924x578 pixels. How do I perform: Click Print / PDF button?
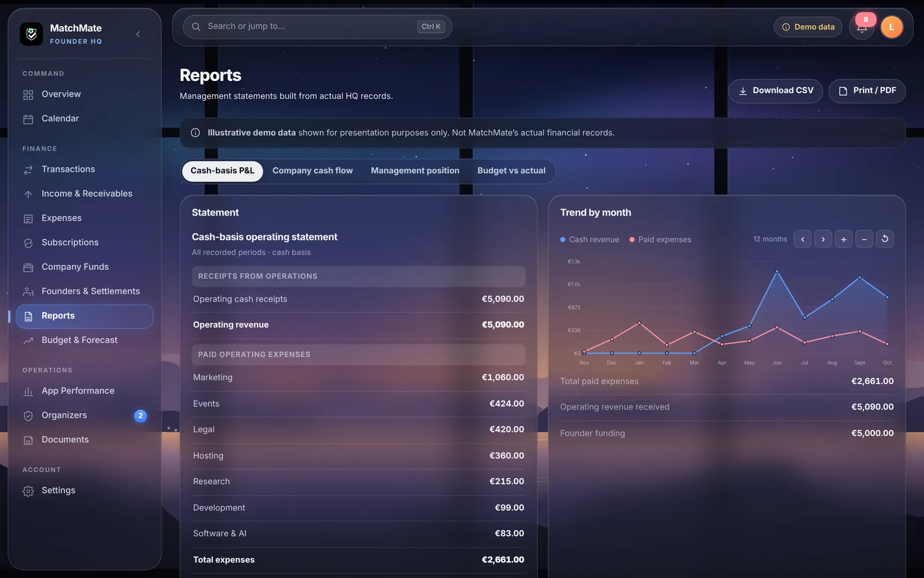pos(867,91)
